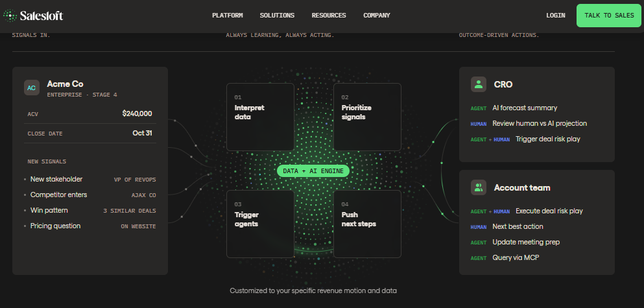This screenshot has height=308, width=644.
Task: Click the On Website tag
Action: 138,227
